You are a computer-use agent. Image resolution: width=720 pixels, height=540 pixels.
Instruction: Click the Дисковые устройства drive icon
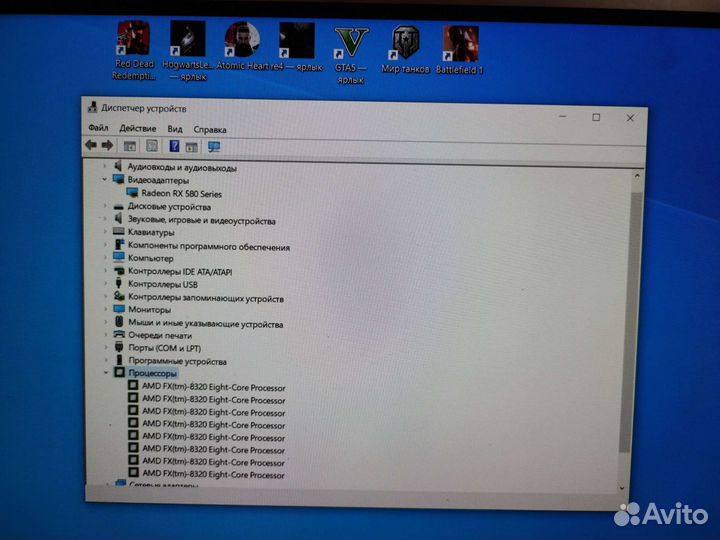pos(118,206)
